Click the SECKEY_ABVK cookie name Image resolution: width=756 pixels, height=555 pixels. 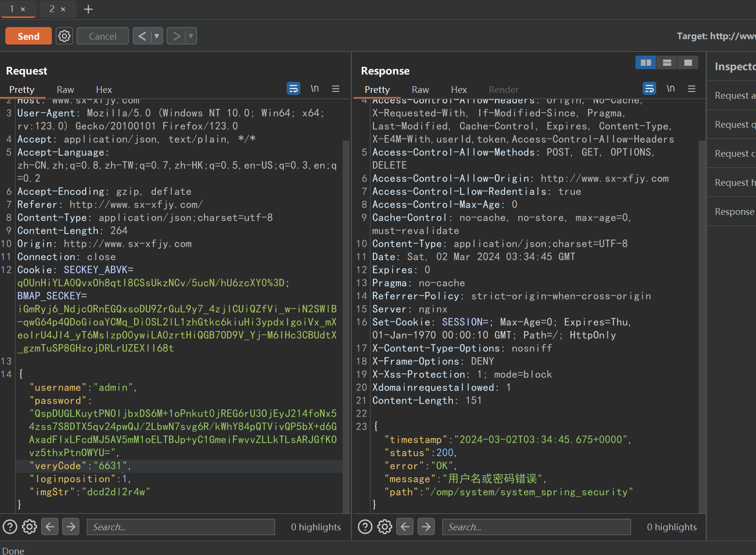pyautogui.click(x=95, y=270)
